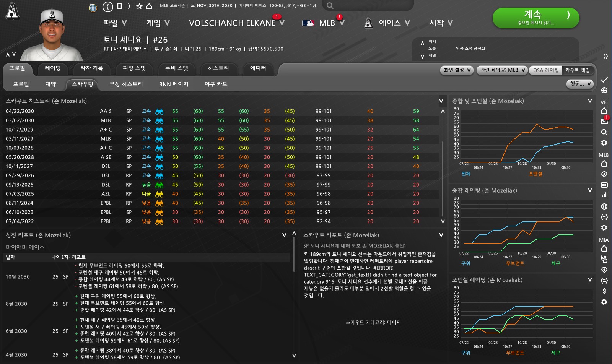Go back with the circled back arrow
This screenshot has width=612, height=364.
[x=108, y=6]
